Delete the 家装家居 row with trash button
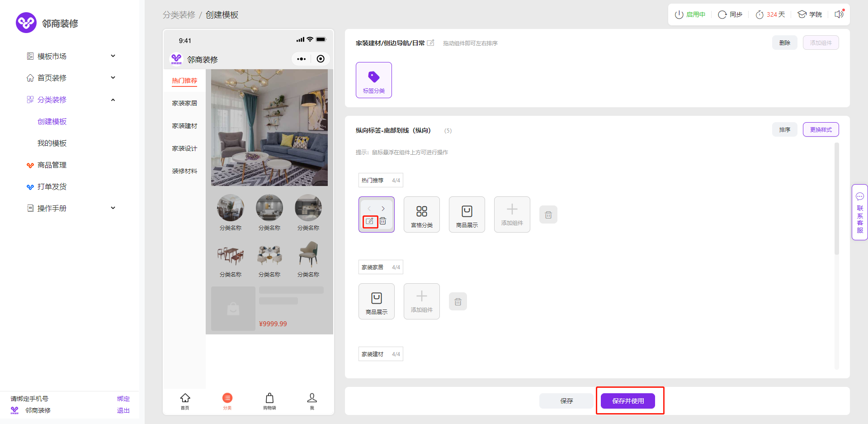This screenshot has width=868, height=424. (x=458, y=302)
